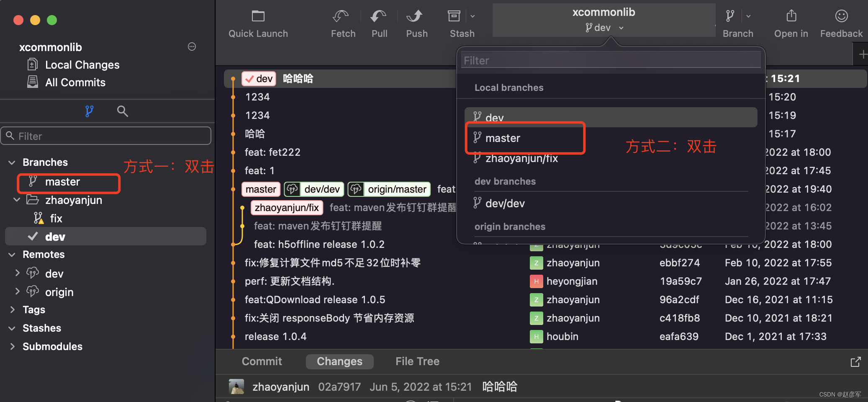The height and width of the screenshot is (402, 868).
Task: Click the Stash toolbar icon
Action: pyautogui.click(x=455, y=16)
